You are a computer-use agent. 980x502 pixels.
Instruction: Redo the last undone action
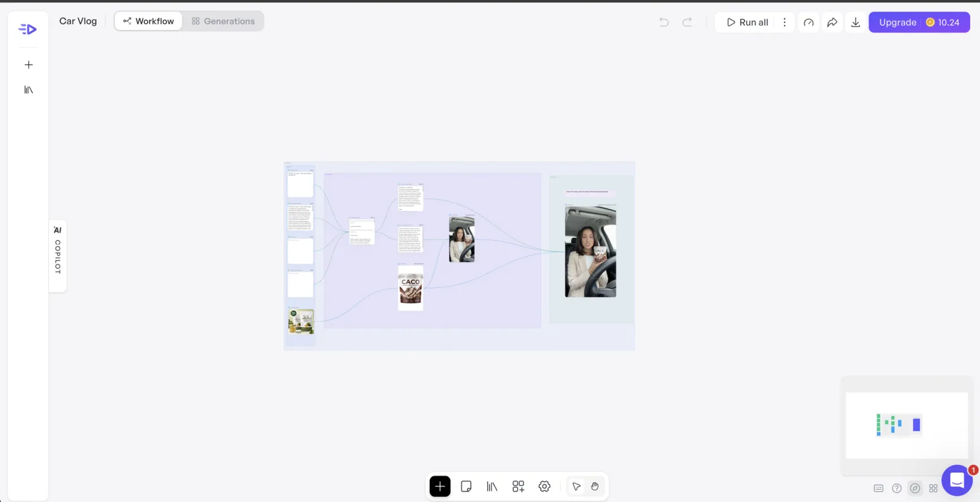coord(687,23)
